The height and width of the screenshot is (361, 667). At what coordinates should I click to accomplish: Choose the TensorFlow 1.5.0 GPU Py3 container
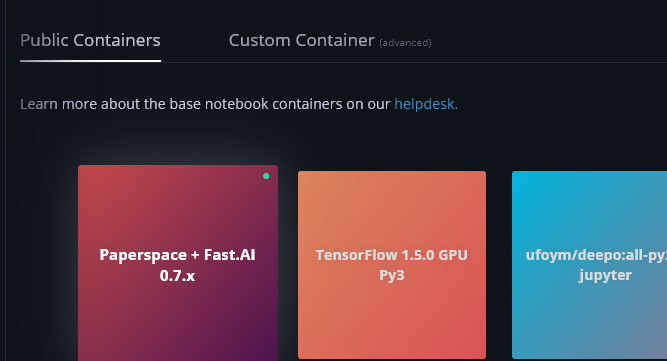(392, 265)
